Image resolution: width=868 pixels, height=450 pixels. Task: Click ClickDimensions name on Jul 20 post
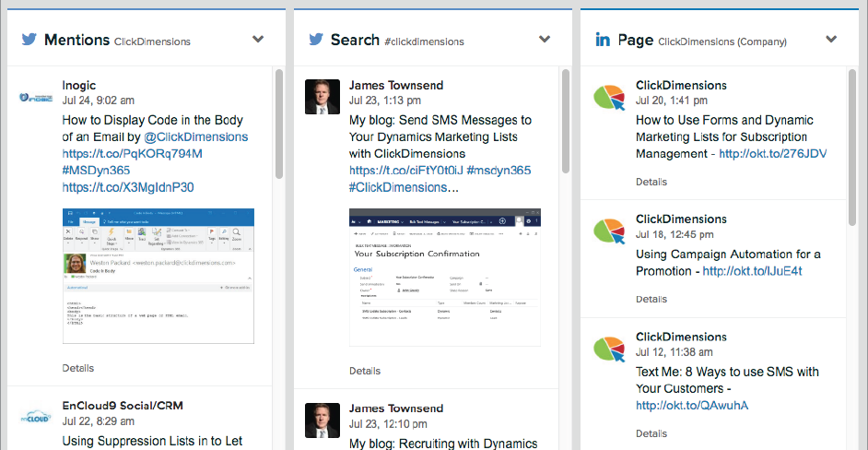point(681,86)
